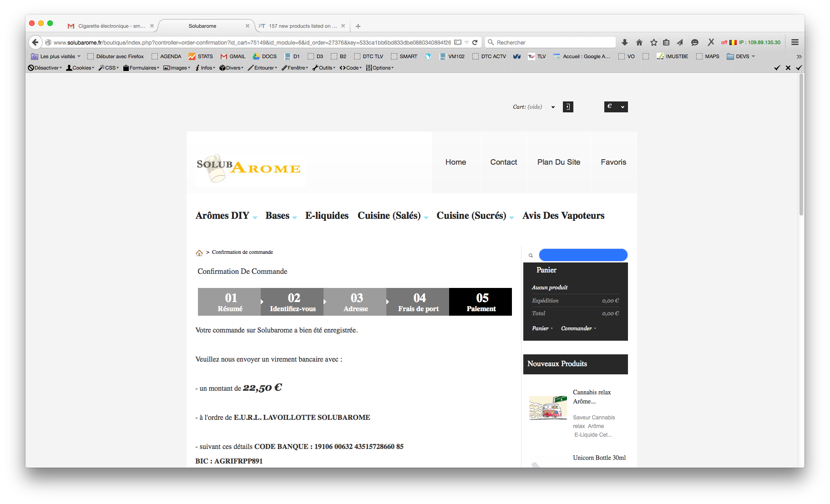Open the Favoris menu item
Image resolution: width=830 pixels, height=504 pixels.
coord(613,162)
